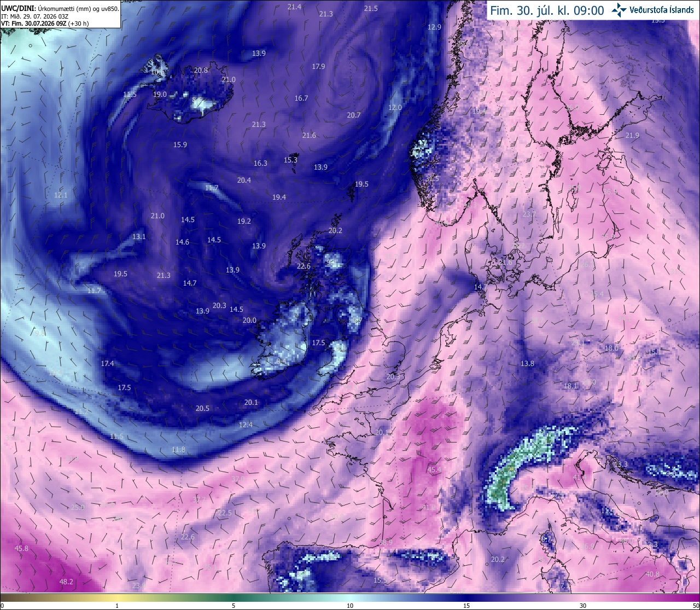Click the 12.9 value at the top
The height and width of the screenshot is (610, 700).
(434, 27)
